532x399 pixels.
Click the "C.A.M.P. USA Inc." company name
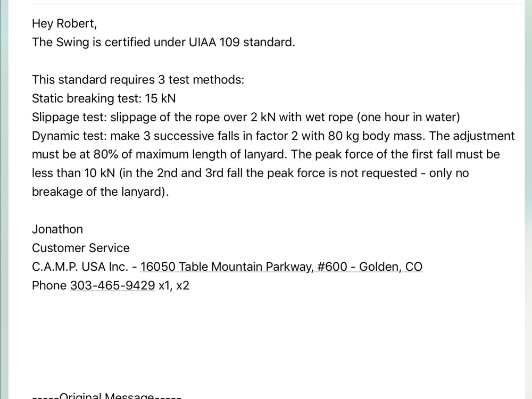coord(80,267)
